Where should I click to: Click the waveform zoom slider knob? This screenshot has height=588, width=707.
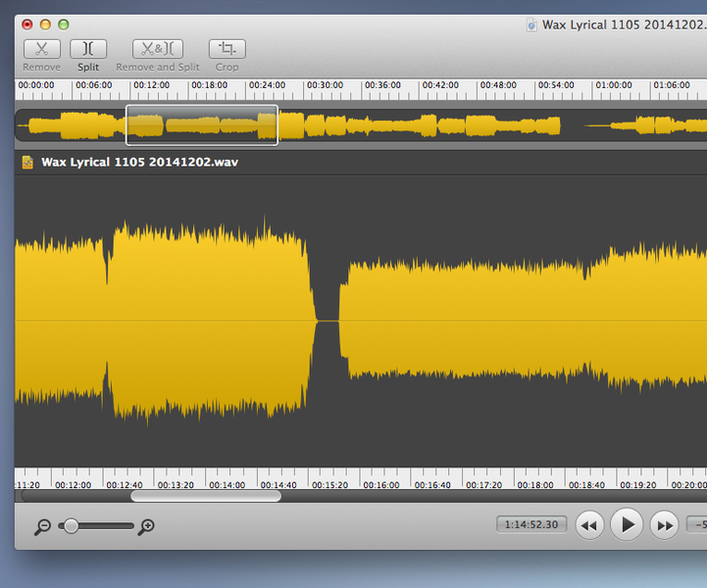[x=71, y=526]
